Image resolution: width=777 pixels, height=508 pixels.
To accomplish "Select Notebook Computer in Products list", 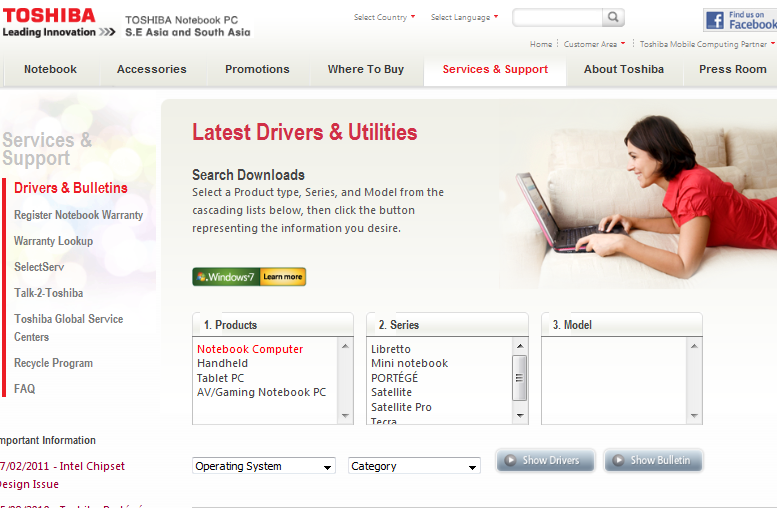I will click(x=250, y=349).
